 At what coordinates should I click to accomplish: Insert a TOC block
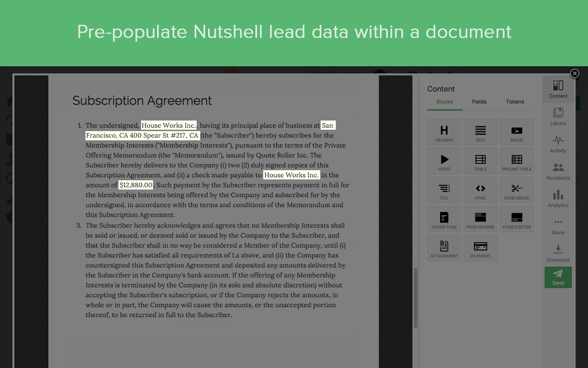coord(444,190)
